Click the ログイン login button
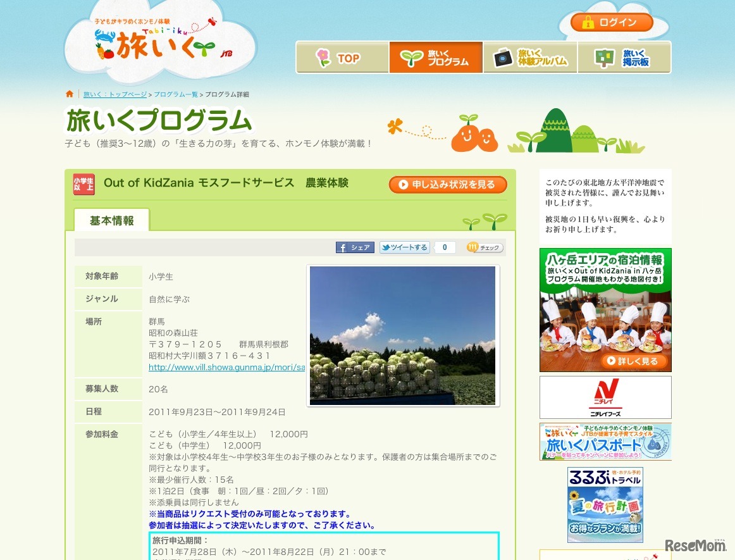 612,22
